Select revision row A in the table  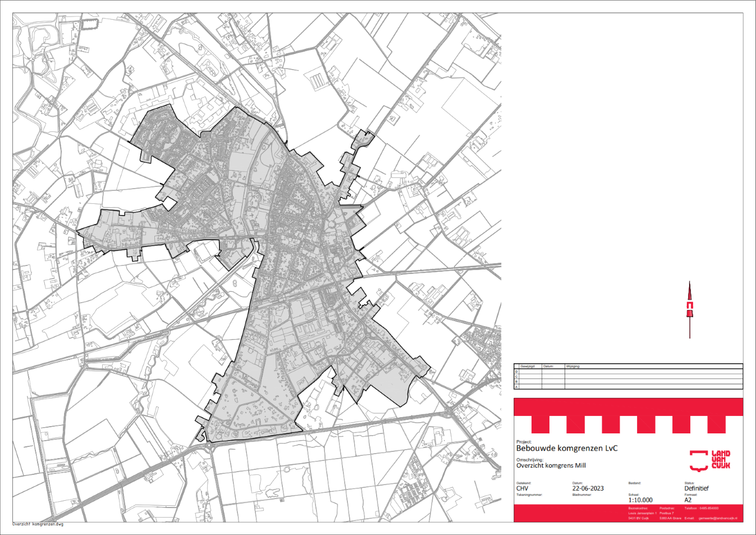516,387
